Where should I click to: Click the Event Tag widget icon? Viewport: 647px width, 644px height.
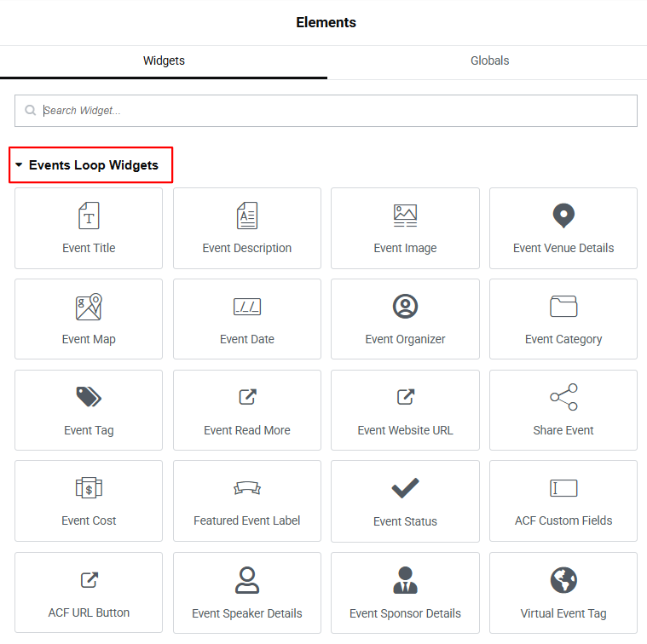pos(89,397)
